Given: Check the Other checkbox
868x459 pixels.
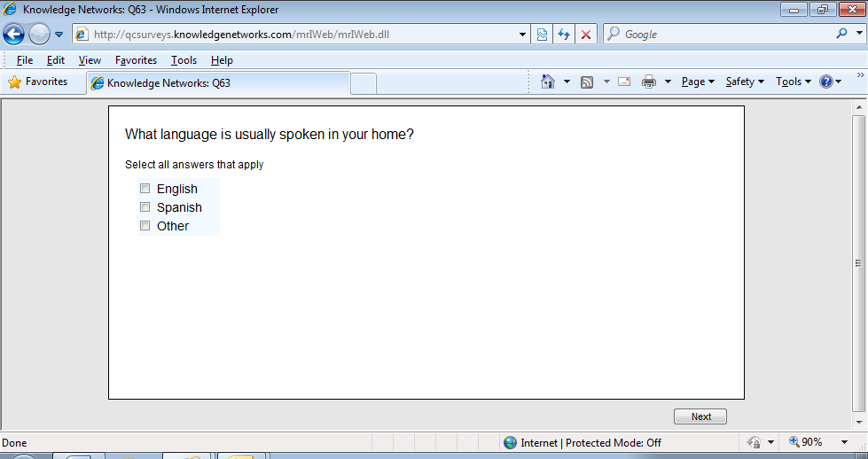Looking at the screenshot, I should point(145,226).
